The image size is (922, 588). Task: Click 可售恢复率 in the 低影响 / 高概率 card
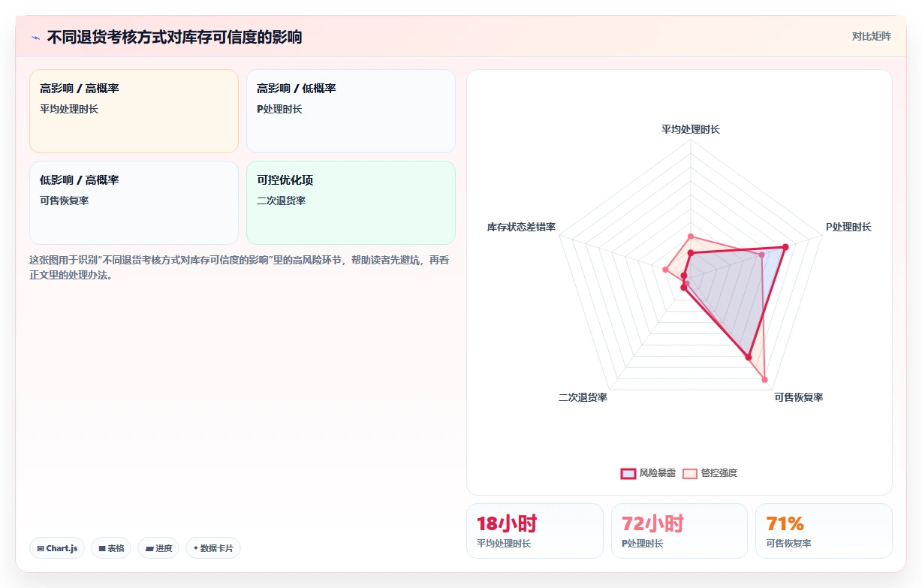(x=65, y=201)
